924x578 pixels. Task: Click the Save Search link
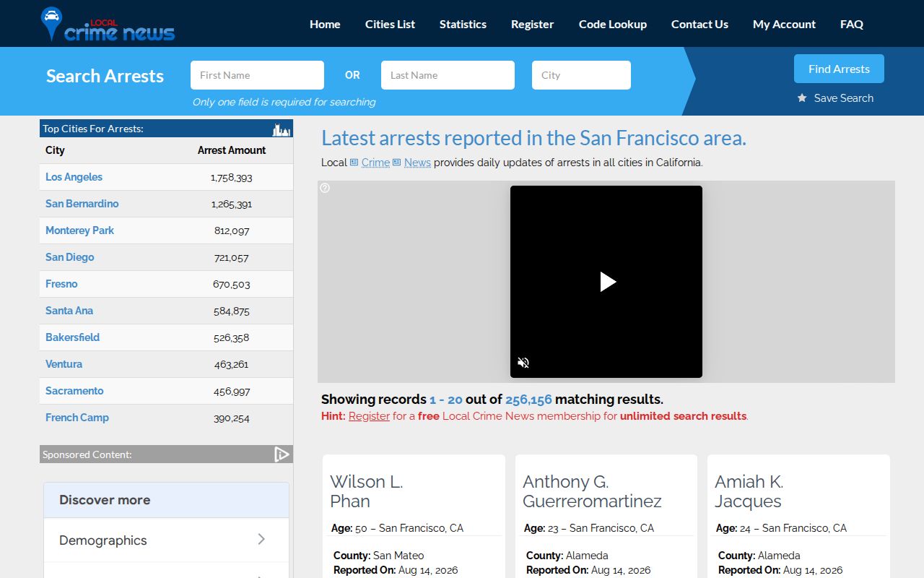tap(843, 98)
